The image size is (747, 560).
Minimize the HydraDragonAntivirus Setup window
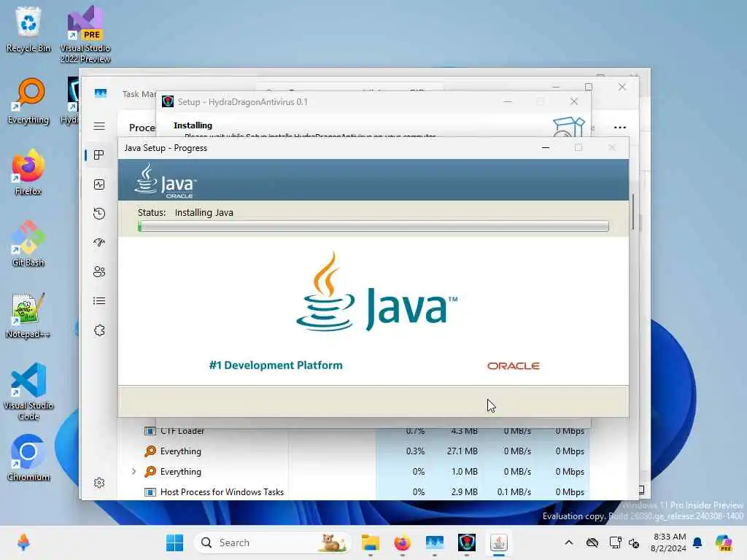[x=508, y=101]
